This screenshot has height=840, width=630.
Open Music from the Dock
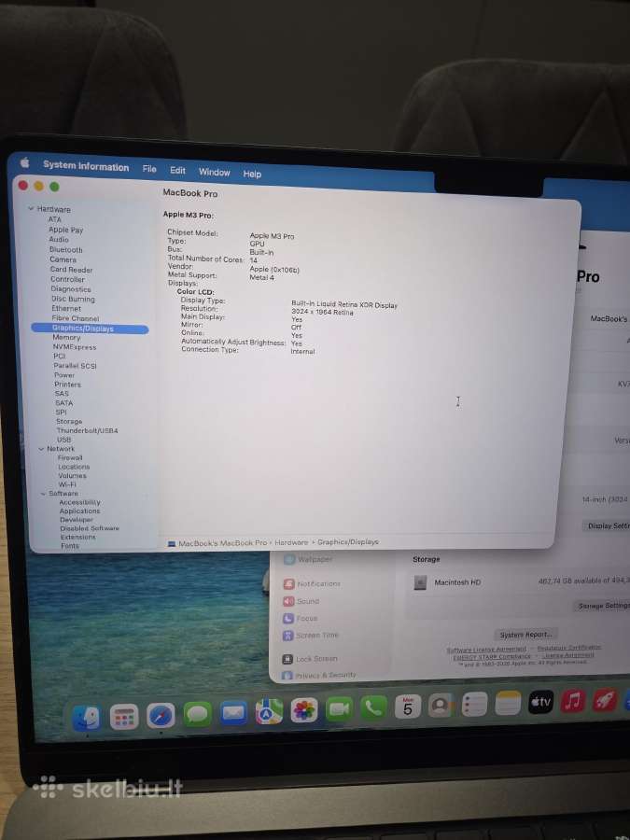(x=573, y=701)
